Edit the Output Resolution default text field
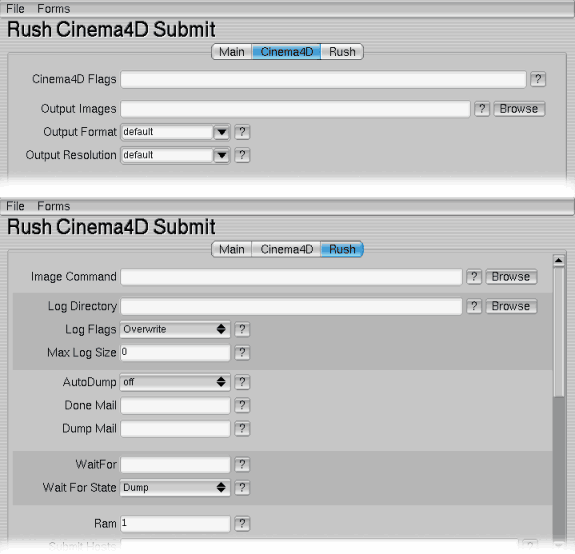Viewport: 575px width, 554px height. (x=167, y=155)
